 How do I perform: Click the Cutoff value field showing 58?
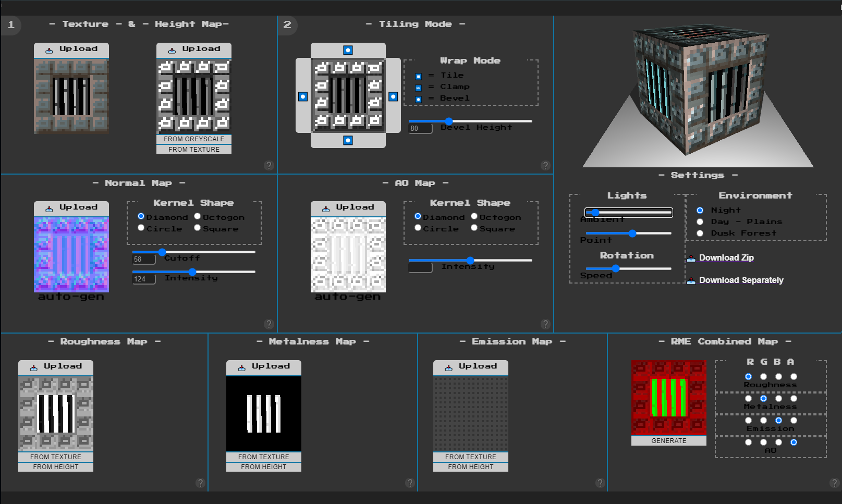click(x=144, y=259)
